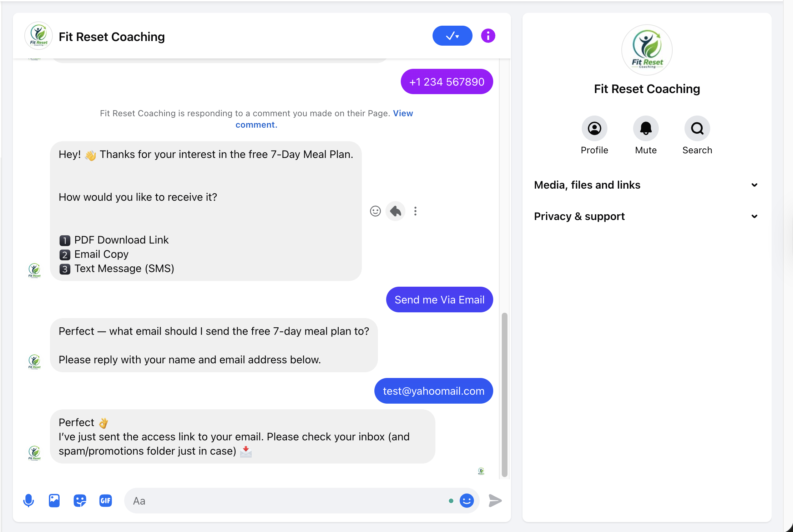Click the chat scrollbar thumb
The height and width of the screenshot is (532, 793).
coord(504,395)
